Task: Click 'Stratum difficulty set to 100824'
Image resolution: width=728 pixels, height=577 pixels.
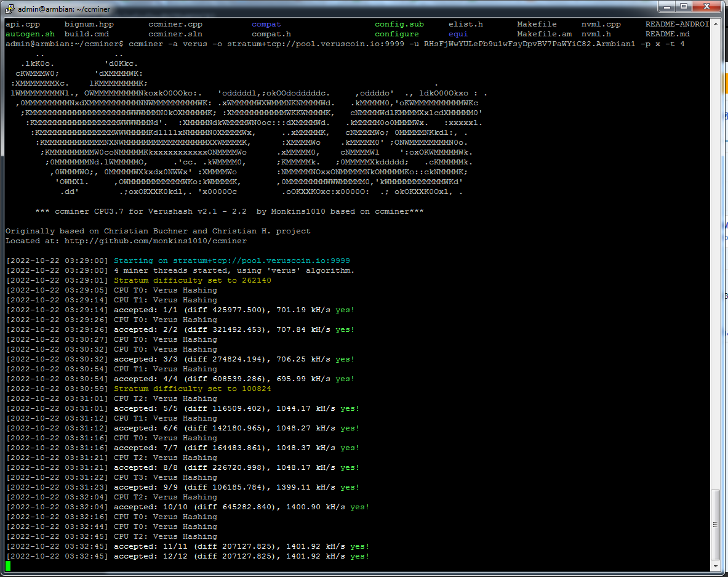Action: point(192,389)
